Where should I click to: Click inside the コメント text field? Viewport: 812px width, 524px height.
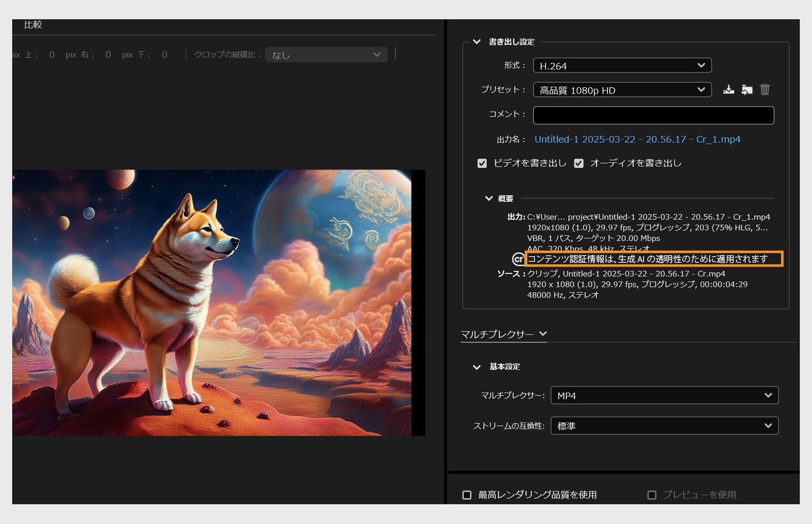pyautogui.click(x=653, y=115)
